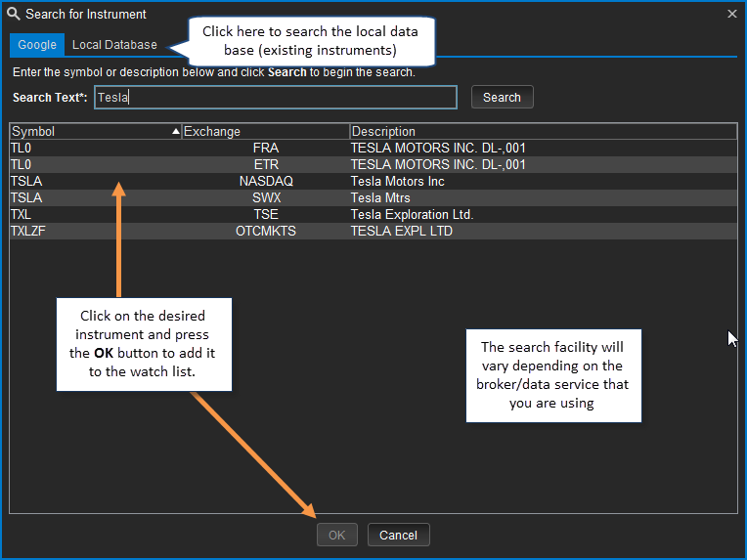Select the TSLA SWX instrument row
The height and width of the screenshot is (560, 747).
click(373, 198)
